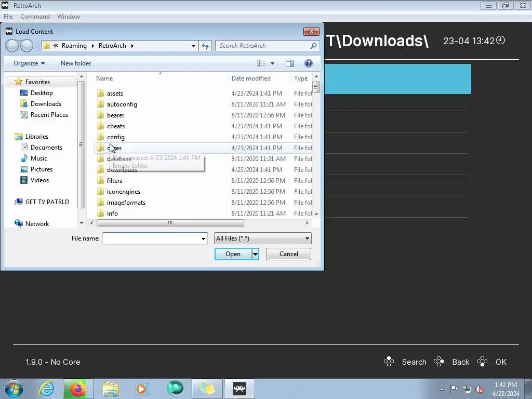532x399 pixels.
Task: Show hidden tray icons arrow
Action: coord(442,389)
